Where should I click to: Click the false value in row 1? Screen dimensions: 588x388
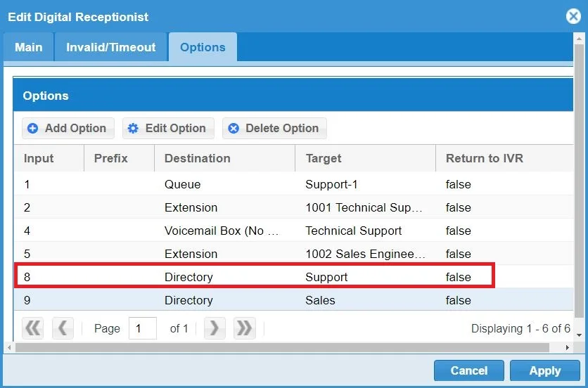459,184
